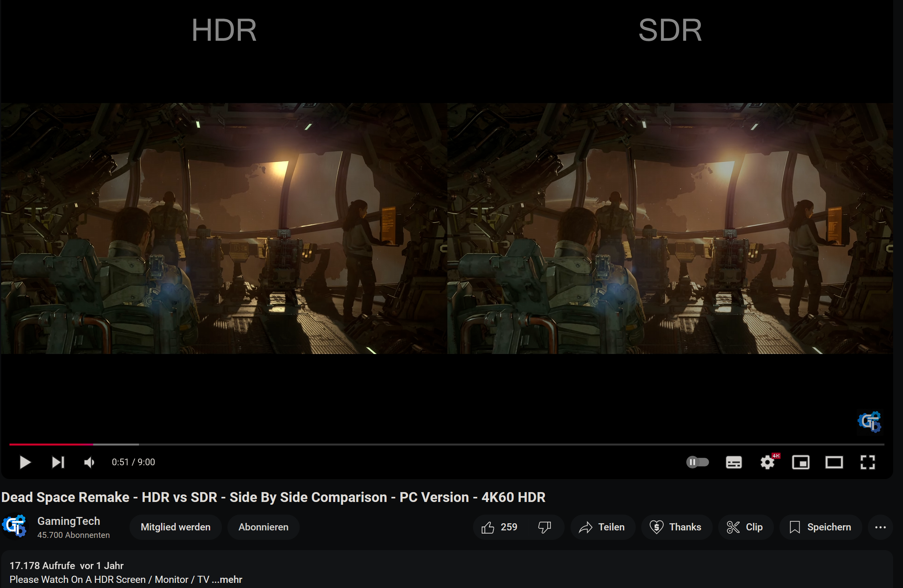This screenshot has height=588, width=903.
Task: Open the Thanks option
Action: pos(676,527)
